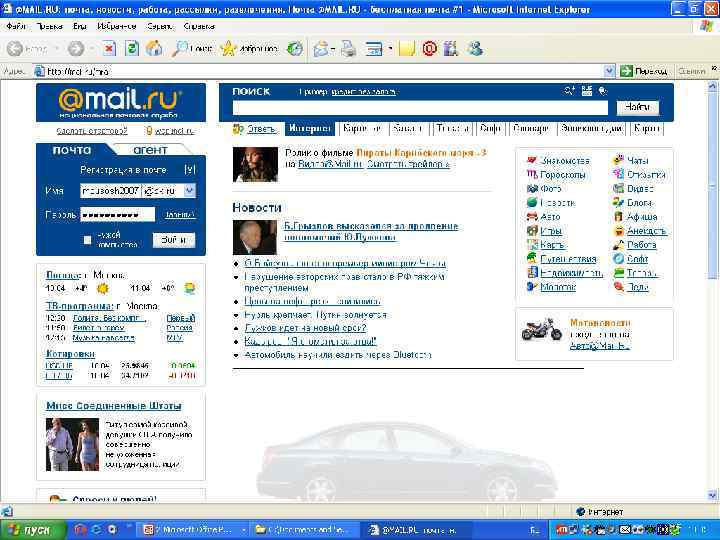The image size is (720, 540).
Task: Click the Чаты smiley icon
Action: 619,160
